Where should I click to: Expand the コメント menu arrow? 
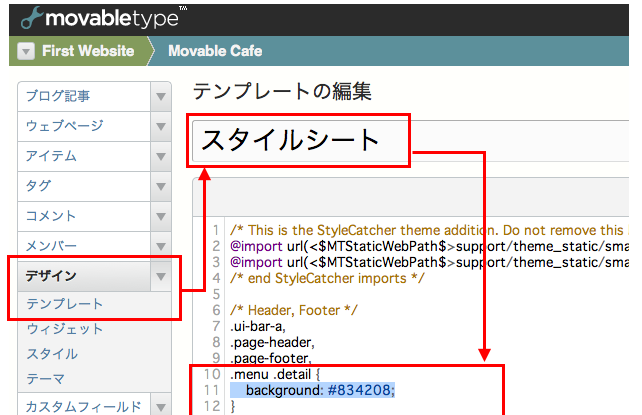click(x=161, y=217)
